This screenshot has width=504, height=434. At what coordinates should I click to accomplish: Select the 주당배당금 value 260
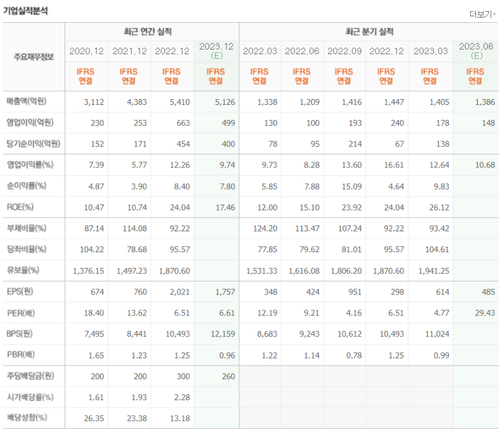pyautogui.click(x=228, y=377)
